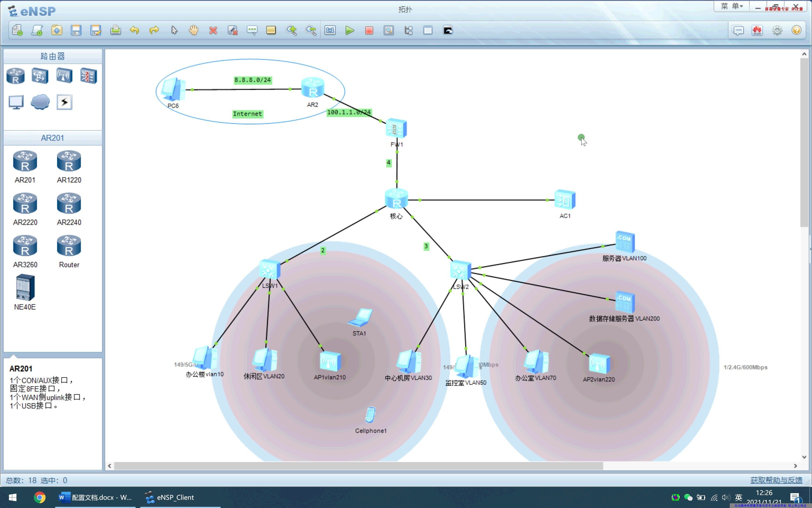The width and height of the screenshot is (812, 508).
Task: Select the WLAN category icon in device panel
Action: [64, 75]
